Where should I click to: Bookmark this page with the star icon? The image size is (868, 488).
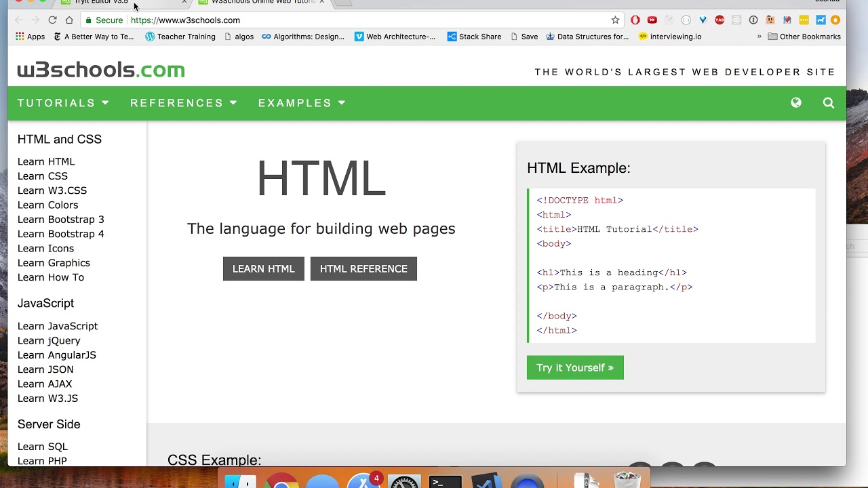click(615, 20)
